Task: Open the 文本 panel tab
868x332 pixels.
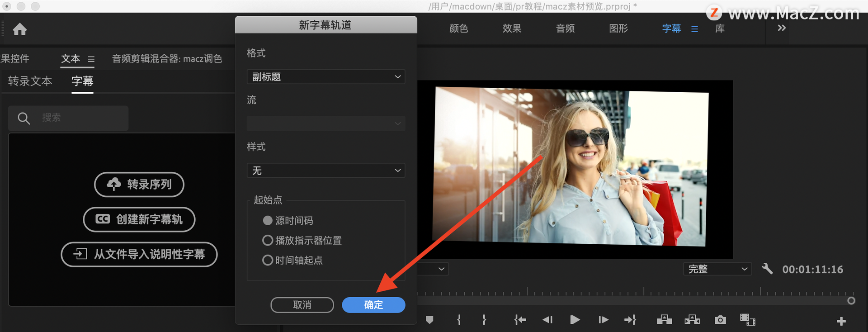Action: (x=71, y=59)
